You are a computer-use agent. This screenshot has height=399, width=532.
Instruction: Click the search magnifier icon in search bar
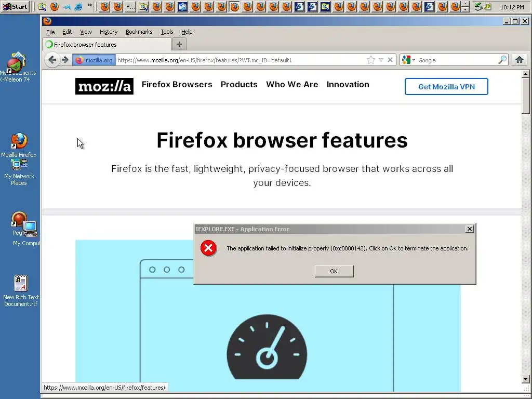click(x=502, y=60)
